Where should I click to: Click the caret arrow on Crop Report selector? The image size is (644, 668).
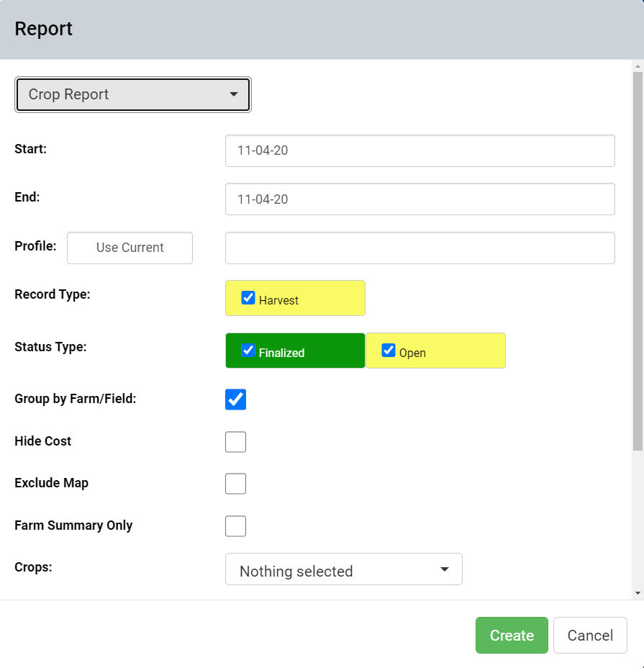coord(234,94)
